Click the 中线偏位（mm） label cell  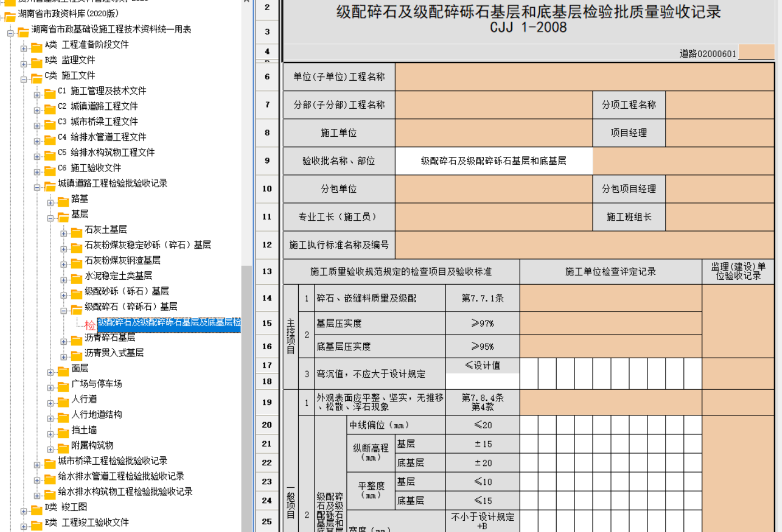[396, 425]
